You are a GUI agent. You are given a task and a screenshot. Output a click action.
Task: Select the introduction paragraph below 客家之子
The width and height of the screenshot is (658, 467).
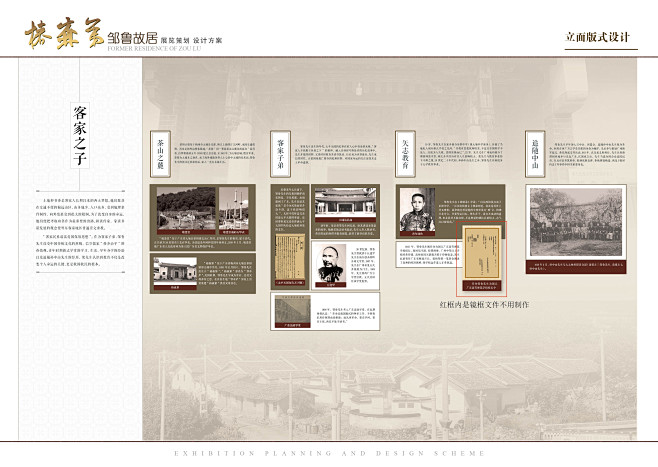pyautogui.click(x=80, y=242)
